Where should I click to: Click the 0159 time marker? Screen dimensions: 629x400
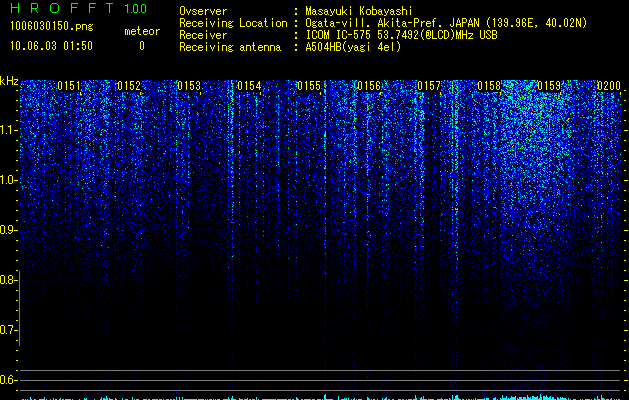click(549, 86)
